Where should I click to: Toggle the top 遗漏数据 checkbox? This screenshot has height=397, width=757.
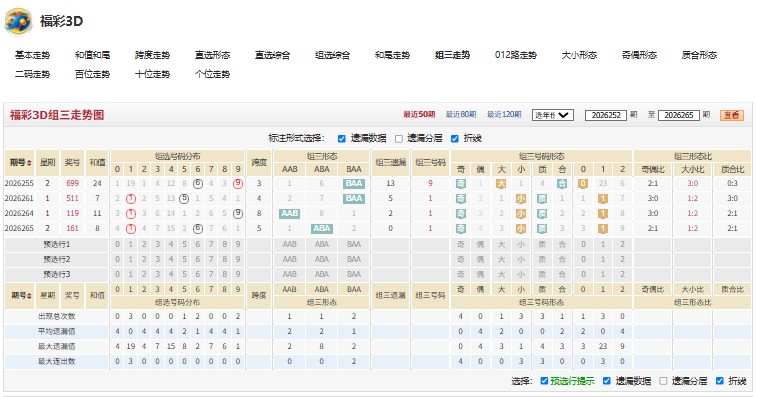(342, 139)
